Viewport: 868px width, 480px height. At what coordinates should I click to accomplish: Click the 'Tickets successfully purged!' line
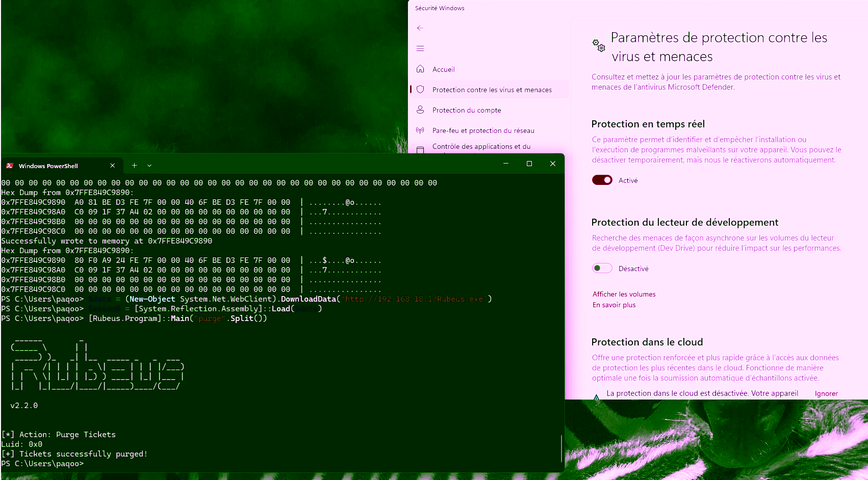click(x=74, y=454)
